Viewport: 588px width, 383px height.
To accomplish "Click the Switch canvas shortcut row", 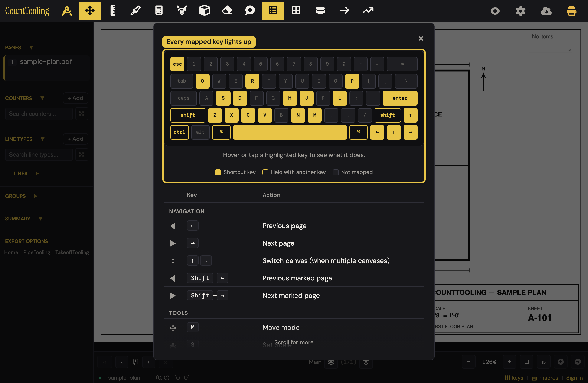I will [x=294, y=261].
